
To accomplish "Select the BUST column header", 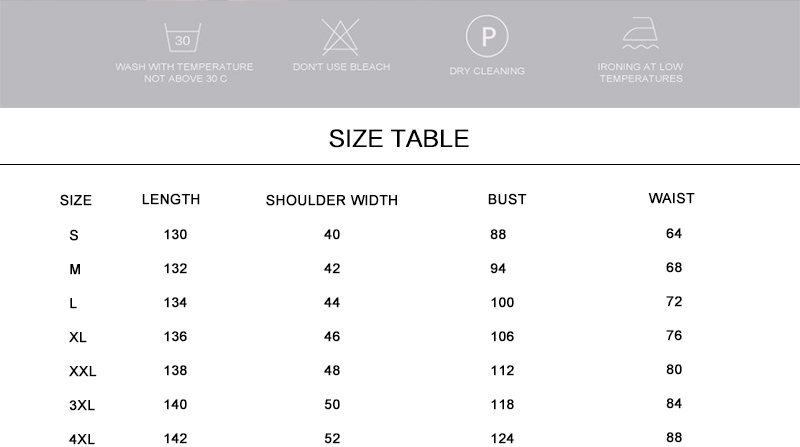I will (507, 199).
